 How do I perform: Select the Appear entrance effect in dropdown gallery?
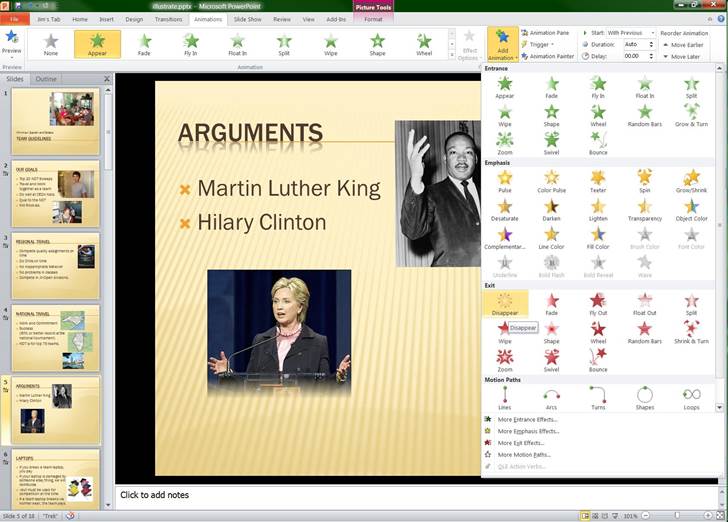pyautogui.click(x=505, y=87)
